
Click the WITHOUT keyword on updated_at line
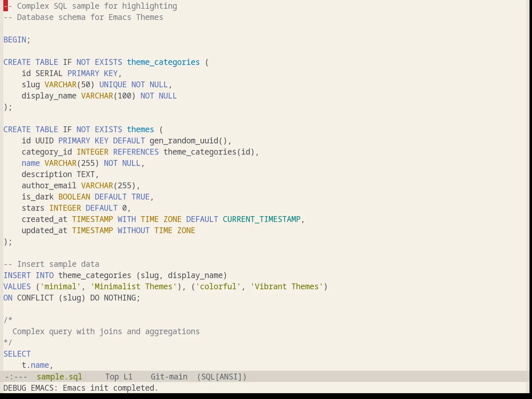click(133, 231)
